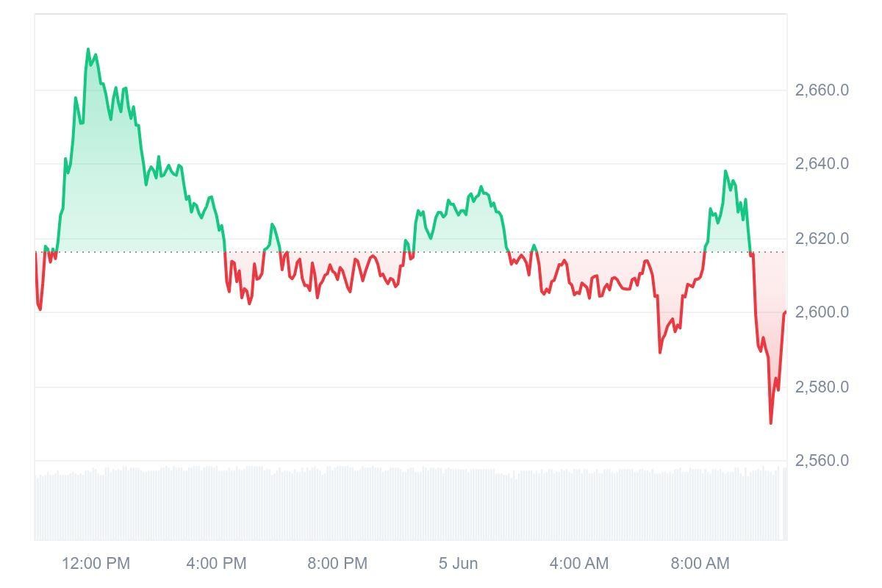Click the 2,600.0 price axis label

point(822,312)
